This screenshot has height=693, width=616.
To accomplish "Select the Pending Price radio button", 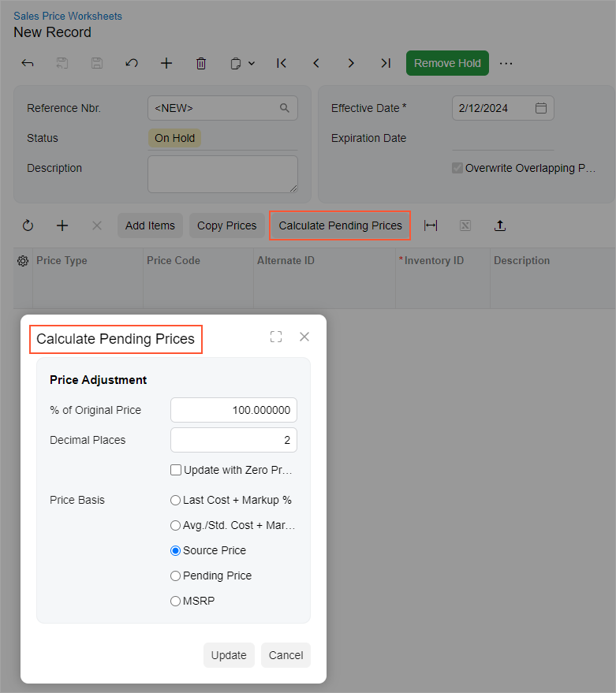I will tap(176, 576).
